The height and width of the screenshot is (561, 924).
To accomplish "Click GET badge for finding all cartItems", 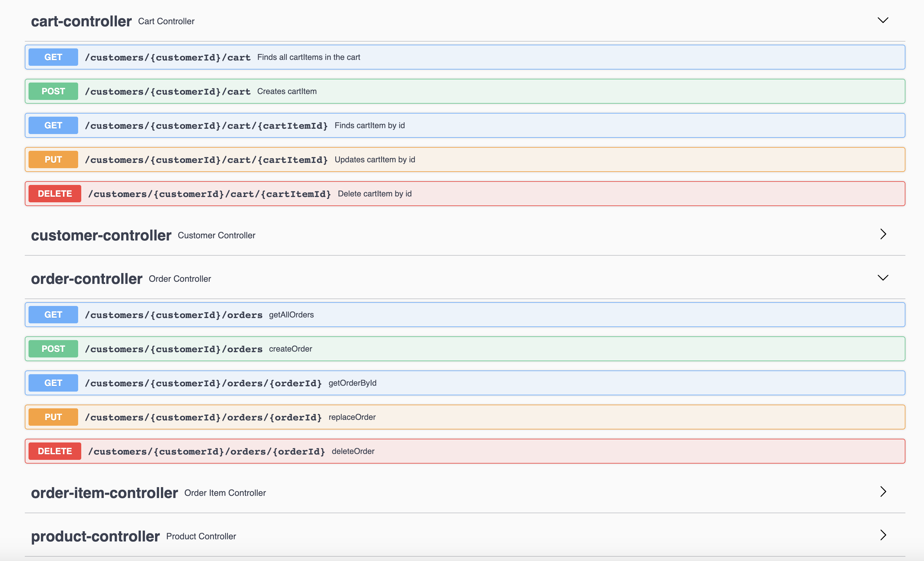I will [53, 57].
